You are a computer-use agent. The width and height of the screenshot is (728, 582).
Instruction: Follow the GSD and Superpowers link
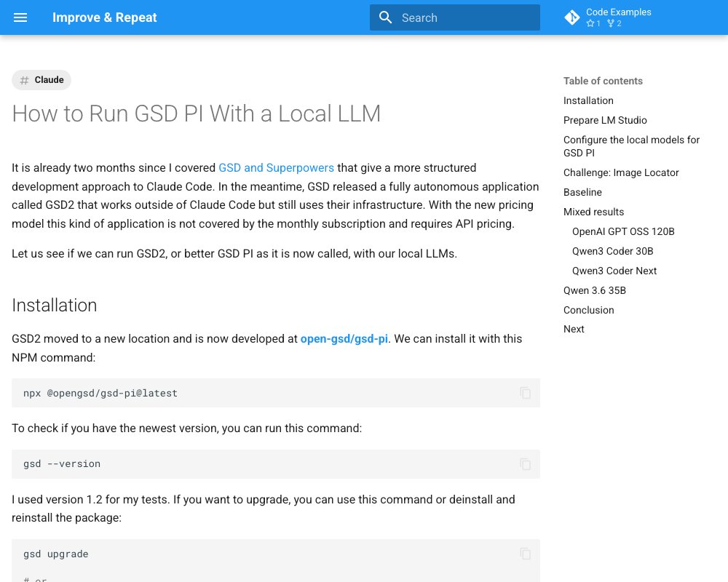coord(276,167)
